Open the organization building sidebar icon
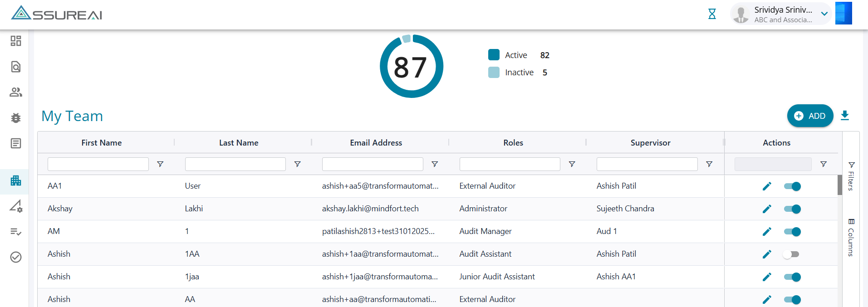 (16, 180)
